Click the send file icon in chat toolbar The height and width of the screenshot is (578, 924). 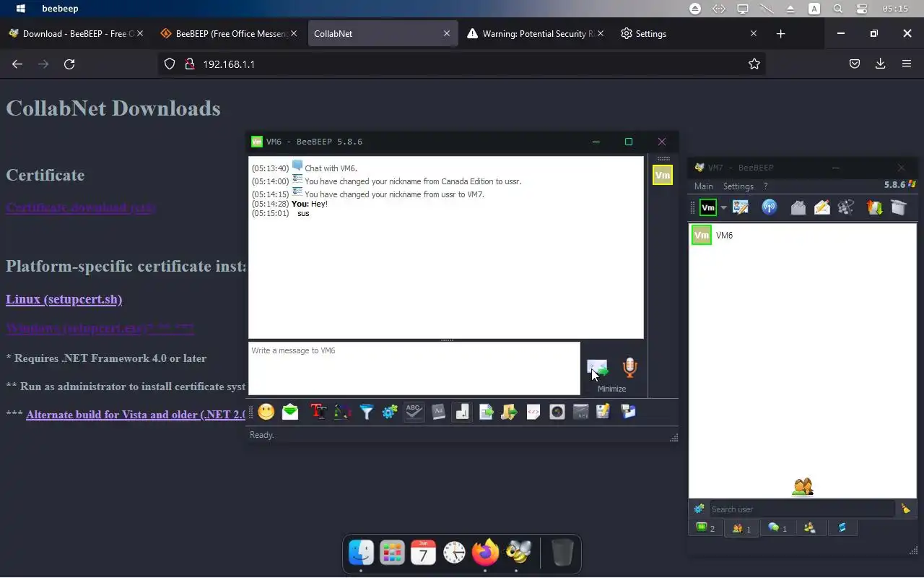point(486,412)
